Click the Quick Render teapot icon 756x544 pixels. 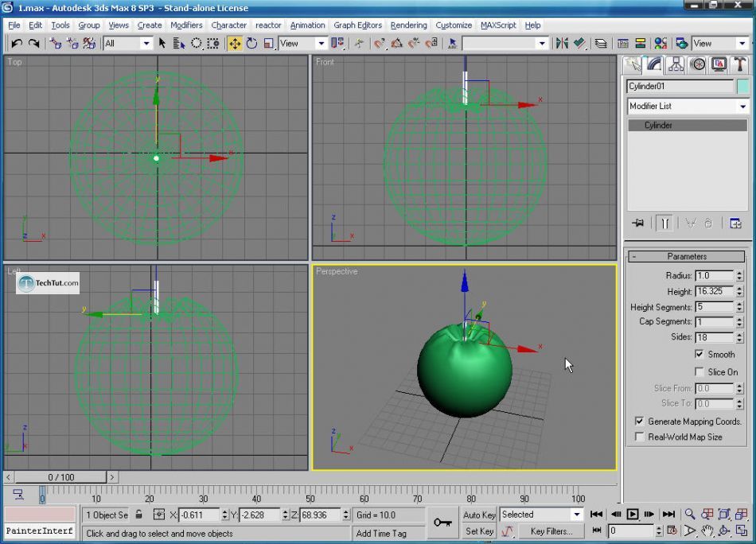tap(681, 44)
